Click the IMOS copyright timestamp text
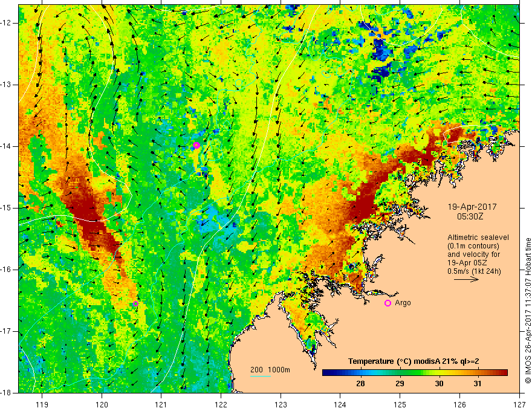This screenshot has width=532, height=411. coord(528,311)
